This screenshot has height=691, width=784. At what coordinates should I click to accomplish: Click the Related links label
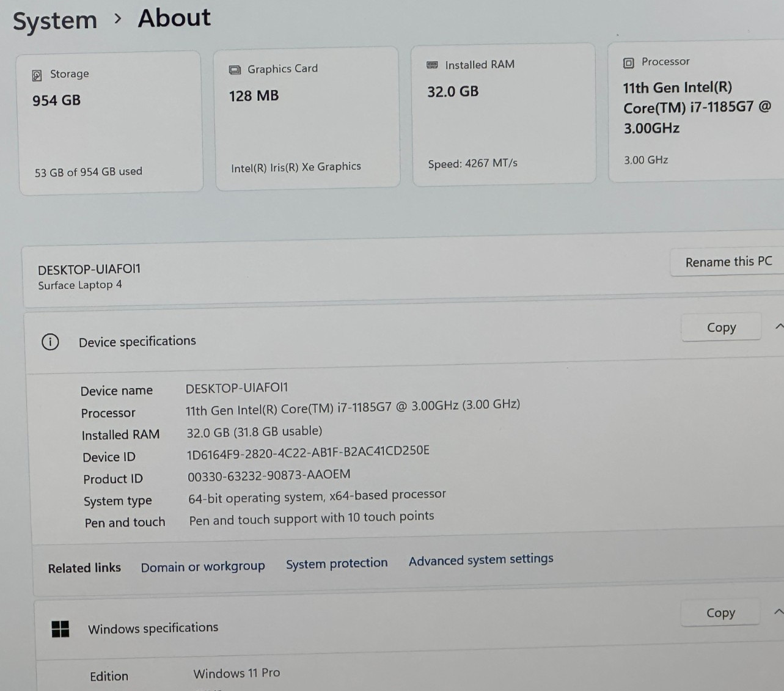[84, 568]
